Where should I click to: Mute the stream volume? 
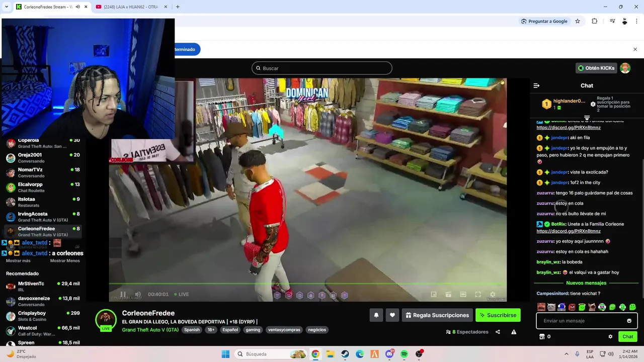(138, 294)
